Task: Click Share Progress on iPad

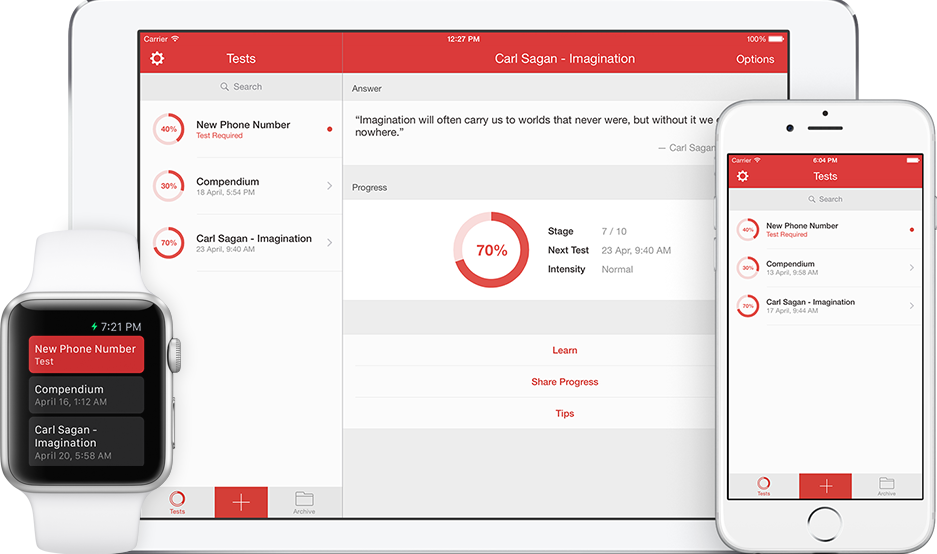Action: (565, 382)
